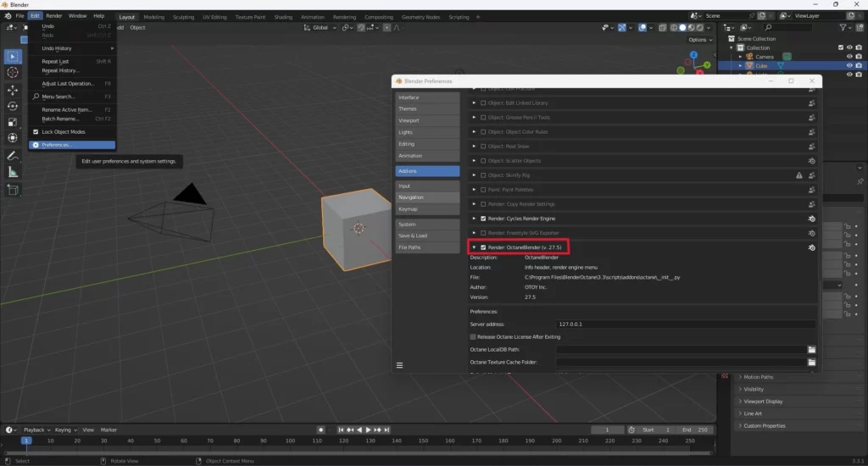Select Batch Rename menu entry
868x466 pixels.
73,119
